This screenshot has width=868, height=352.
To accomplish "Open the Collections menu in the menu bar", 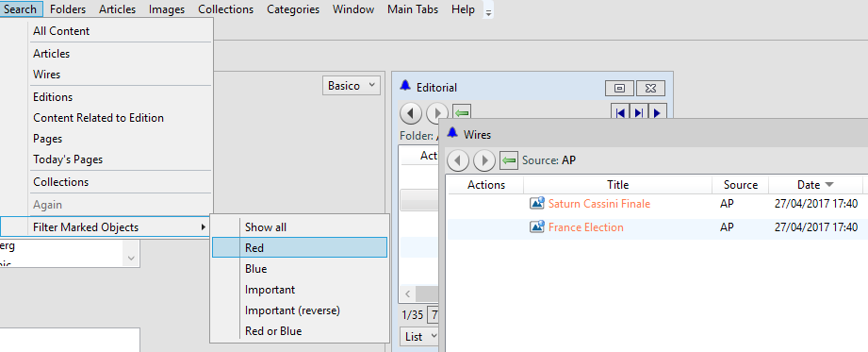I will tap(226, 9).
